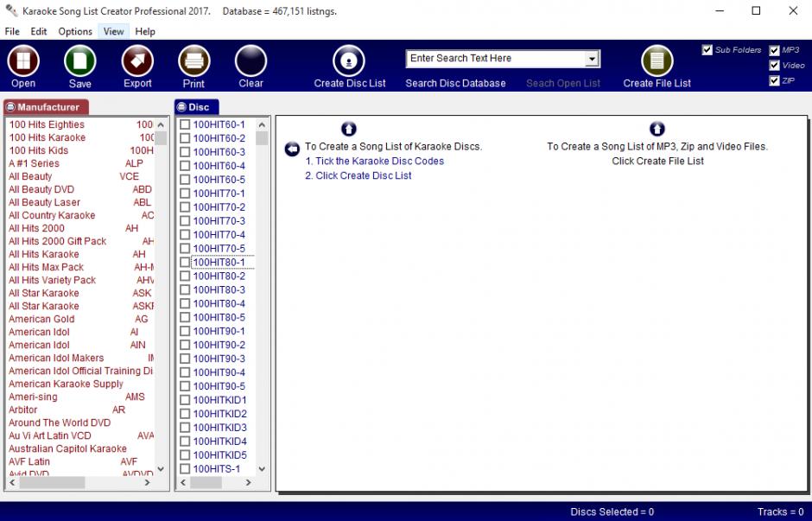Image resolution: width=812 pixels, height=521 pixels.
Task: Click the Manufacturer panel tab header
Action: tap(46, 107)
